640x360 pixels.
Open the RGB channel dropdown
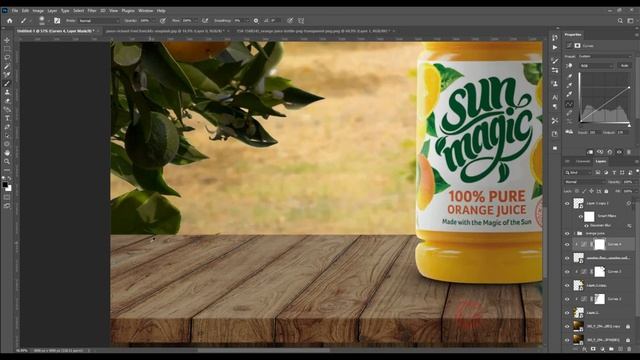(x=597, y=66)
